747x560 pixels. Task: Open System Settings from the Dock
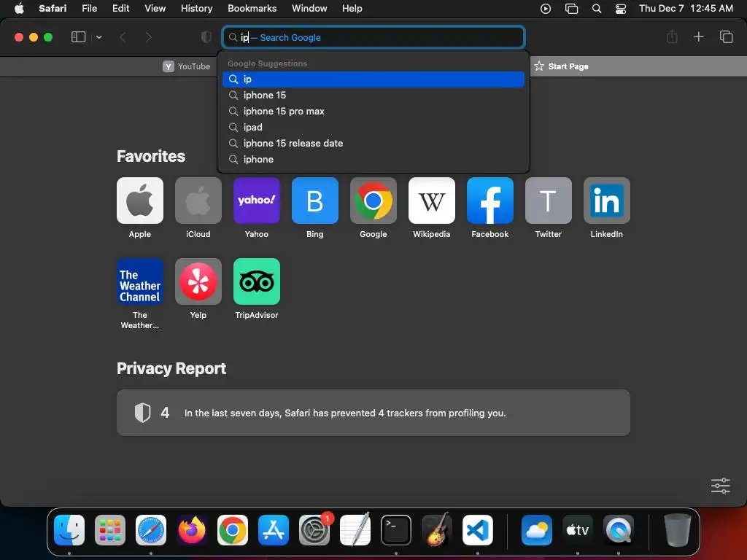coord(314,530)
